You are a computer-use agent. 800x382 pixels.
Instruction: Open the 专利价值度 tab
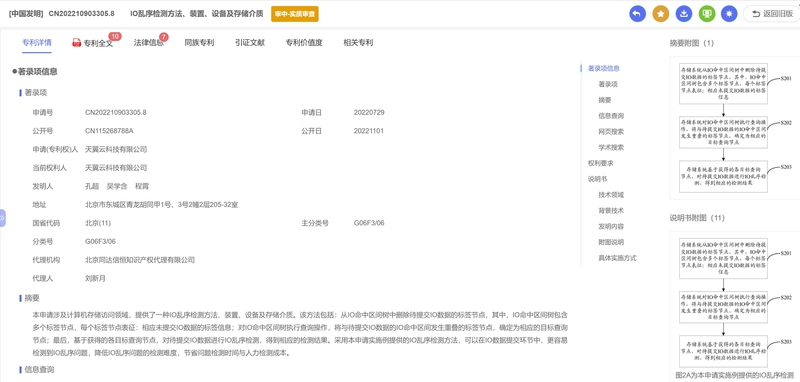[x=304, y=43]
